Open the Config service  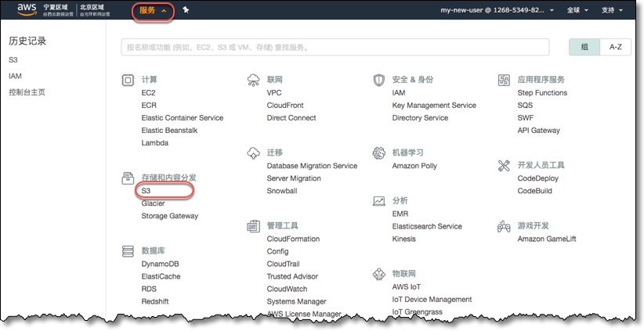277,251
